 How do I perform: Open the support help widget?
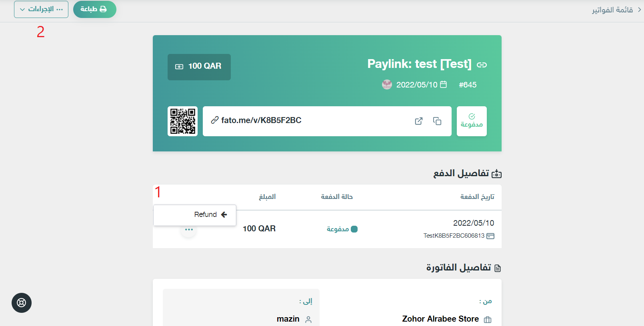[22, 303]
